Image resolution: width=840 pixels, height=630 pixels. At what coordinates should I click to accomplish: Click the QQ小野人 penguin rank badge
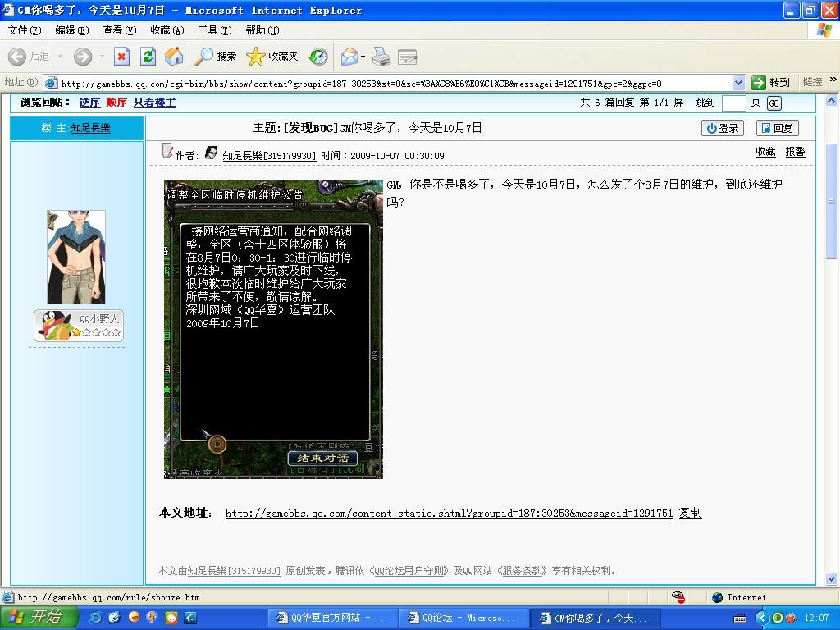click(x=79, y=326)
